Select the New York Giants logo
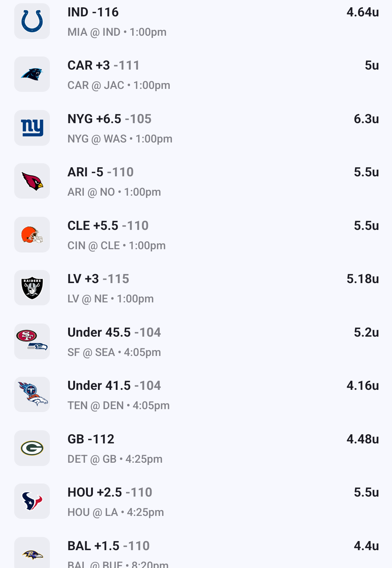The image size is (392, 568). click(32, 128)
